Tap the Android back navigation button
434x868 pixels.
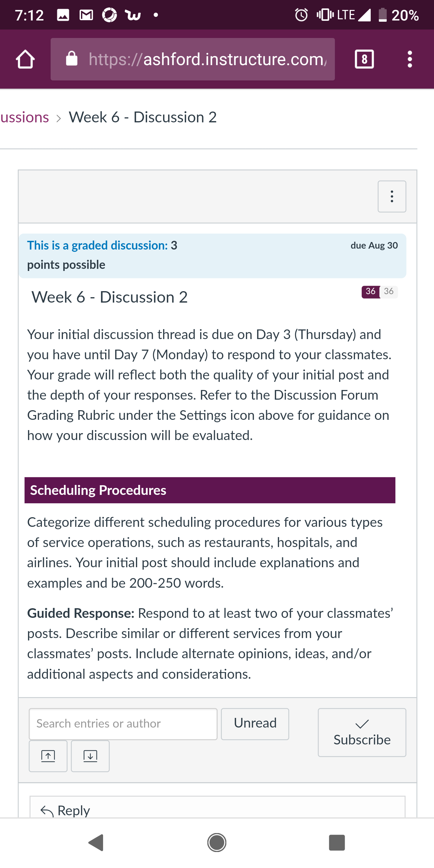tap(96, 843)
